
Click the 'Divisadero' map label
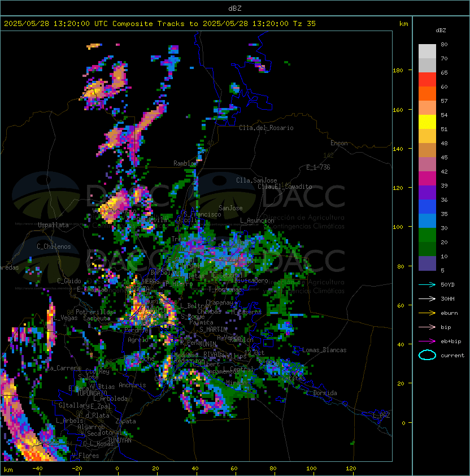(x=251, y=280)
